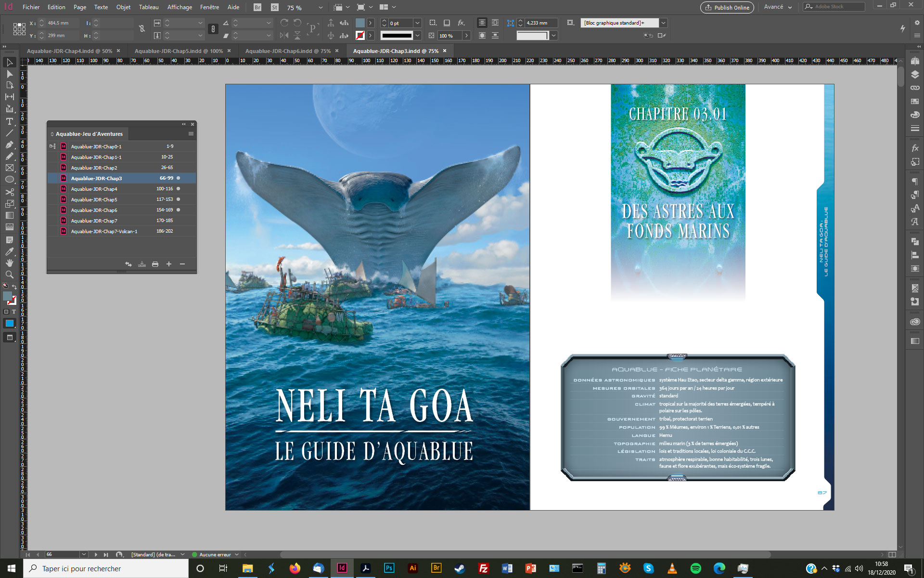Select the Zoom tool magnifier
The height and width of the screenshot is (578, 924).
(9, 275)
